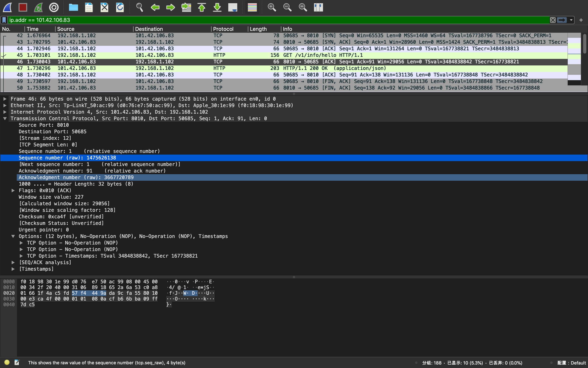Select packet 50 FIN, ACK row
Screen dimensions: 588x368
[284, 88]
